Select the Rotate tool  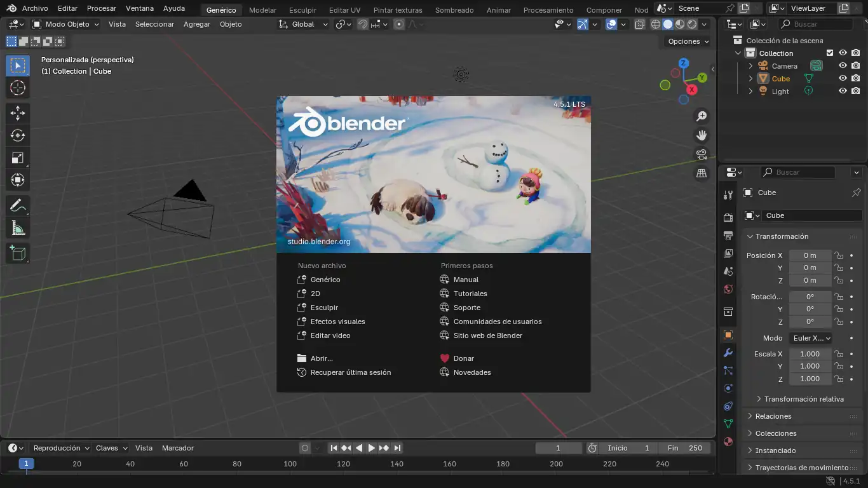coord(18,135)
